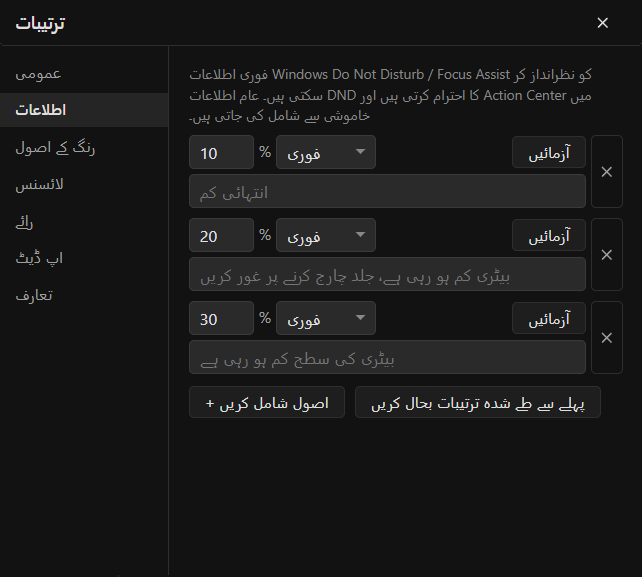
Task: Close the ترتیبات settings dialog
Action: point(602,23)
